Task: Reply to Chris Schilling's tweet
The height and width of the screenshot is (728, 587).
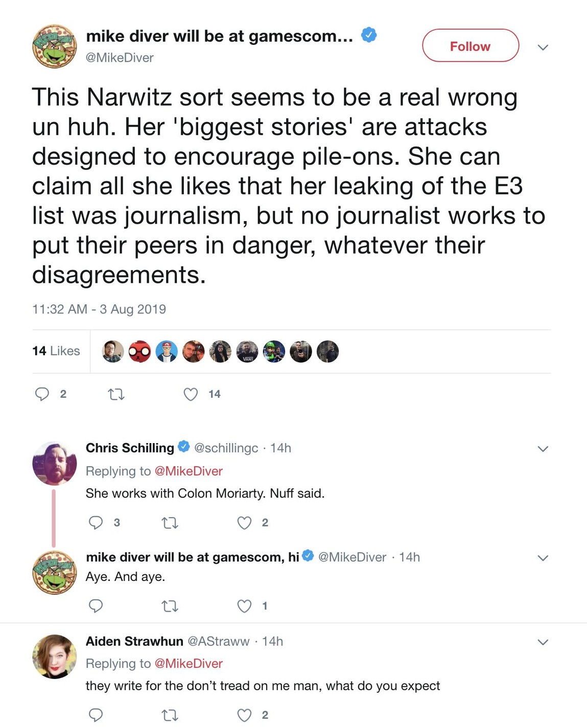Action: tap(96, 522)
